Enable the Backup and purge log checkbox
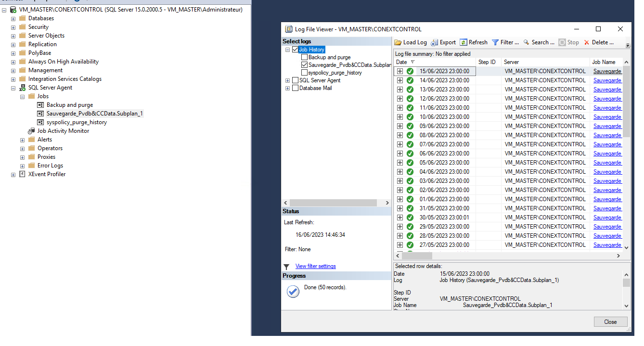 (304, 57)
